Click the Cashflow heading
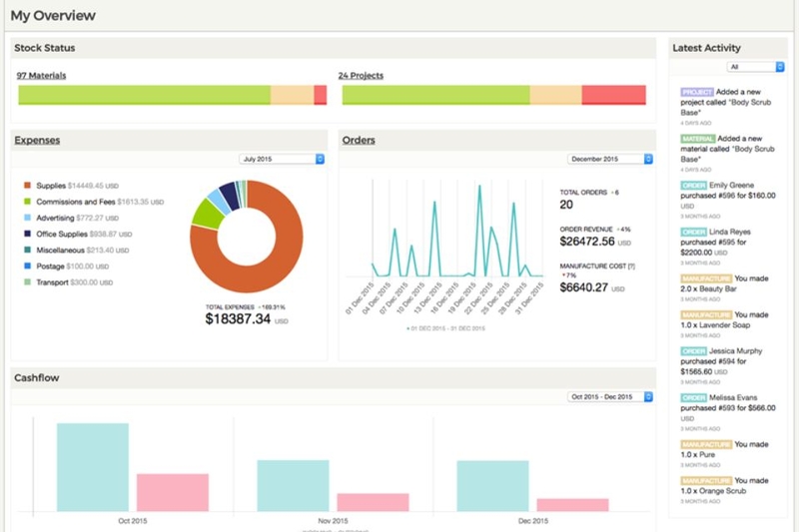The height and width of the screenshot is (532, 799). click(37, 377)
